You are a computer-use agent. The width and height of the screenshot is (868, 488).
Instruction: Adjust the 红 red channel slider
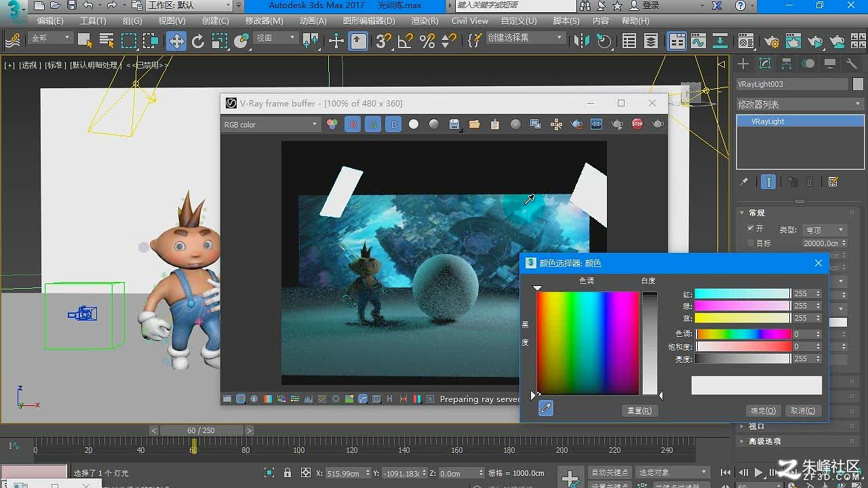pos(743,293)
